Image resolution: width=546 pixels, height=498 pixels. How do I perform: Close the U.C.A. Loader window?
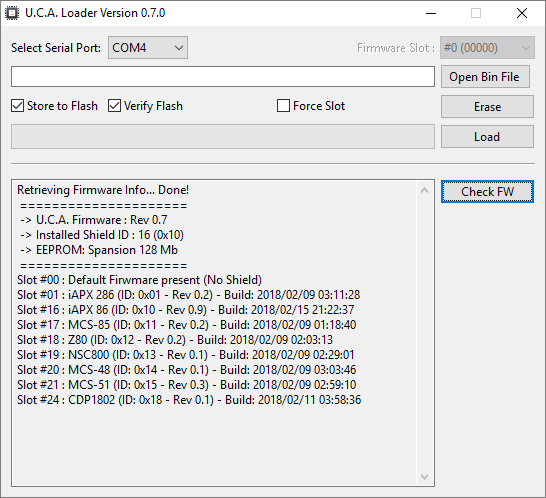(x=522, y=13)
